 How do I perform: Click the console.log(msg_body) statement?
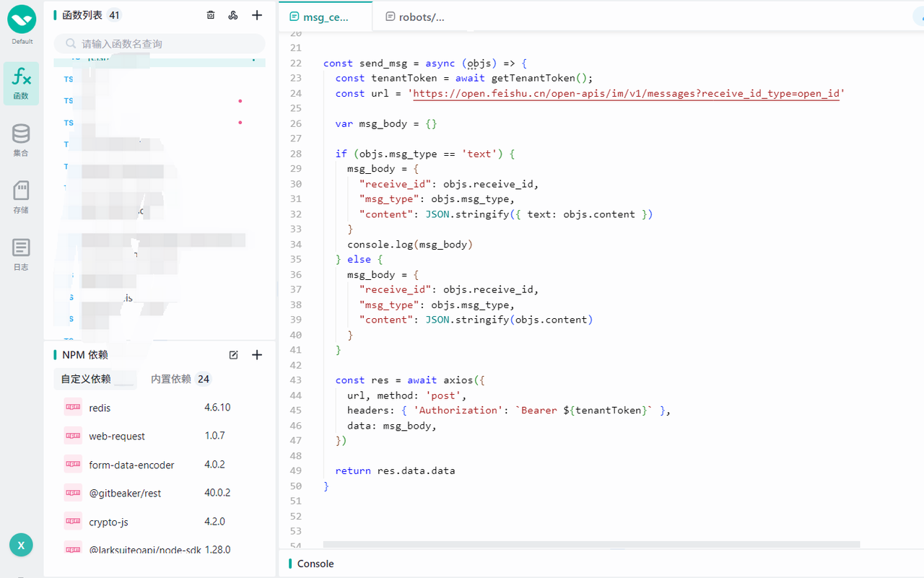click(410, 245)
